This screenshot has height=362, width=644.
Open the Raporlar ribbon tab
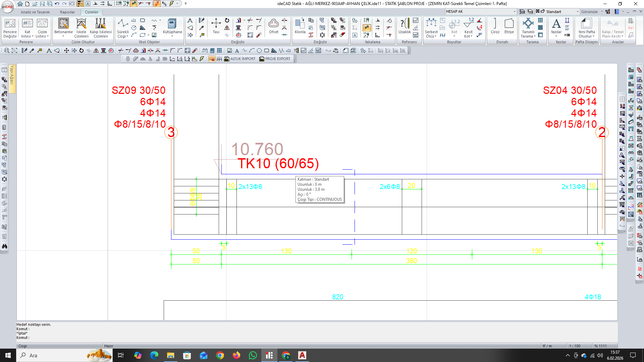click(x=67, y=12)
